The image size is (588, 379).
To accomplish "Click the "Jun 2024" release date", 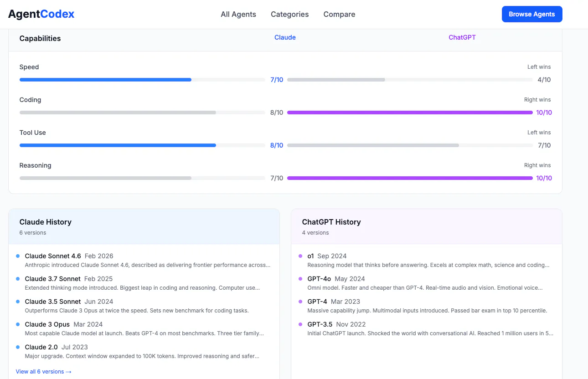I will click(99, 302).
